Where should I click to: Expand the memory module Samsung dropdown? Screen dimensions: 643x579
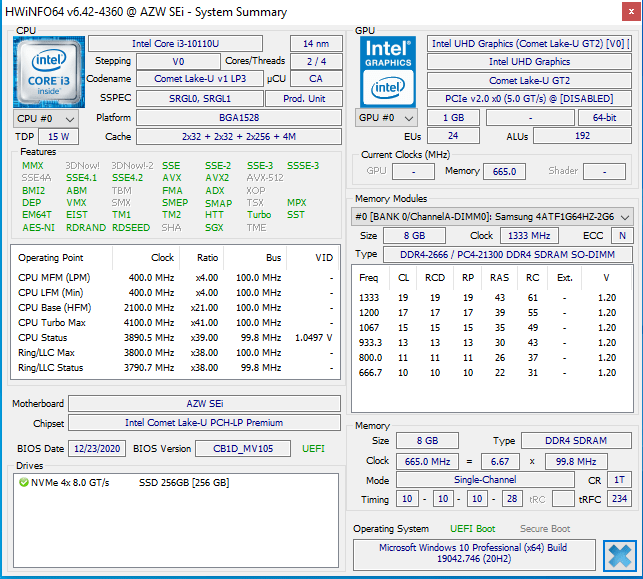[492, 217]
